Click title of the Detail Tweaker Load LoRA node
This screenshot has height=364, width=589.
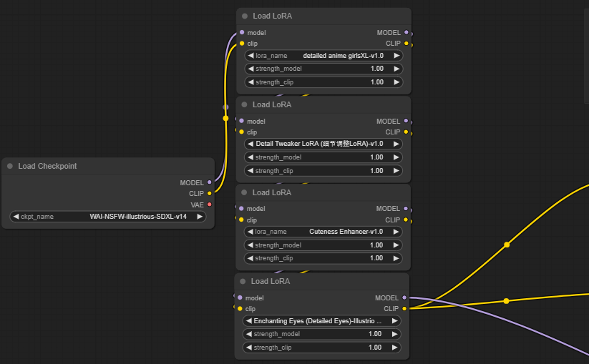(272, 104)
